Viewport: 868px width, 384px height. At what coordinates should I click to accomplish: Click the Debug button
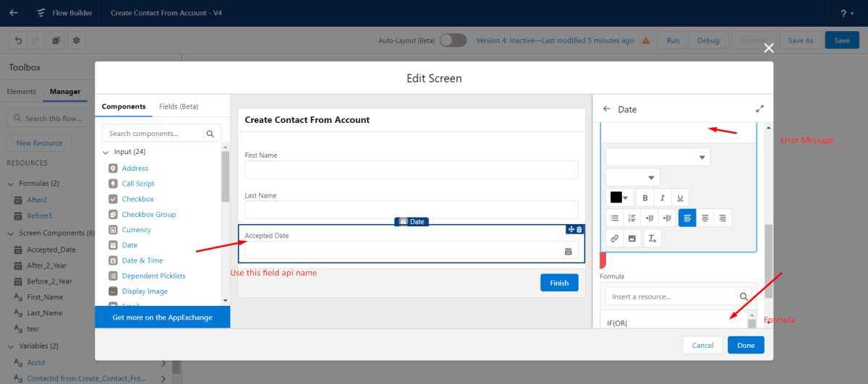[708, 40]
